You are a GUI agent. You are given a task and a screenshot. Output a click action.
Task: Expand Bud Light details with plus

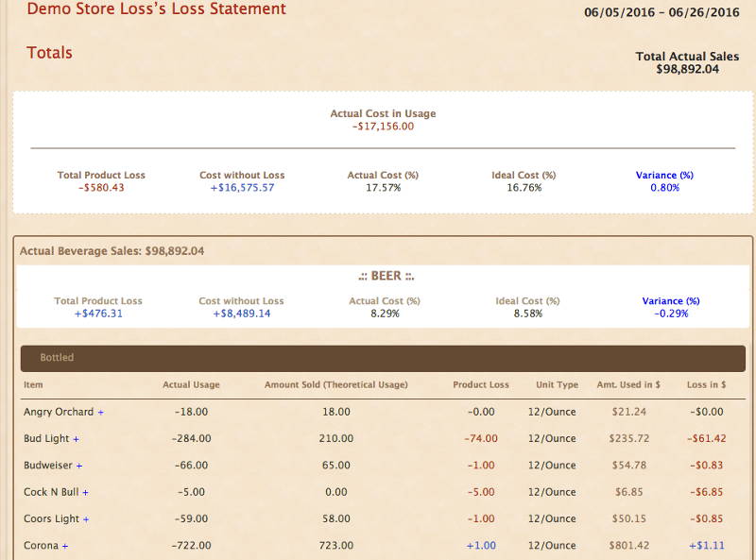pyautogui.click(x=76, y=439)
